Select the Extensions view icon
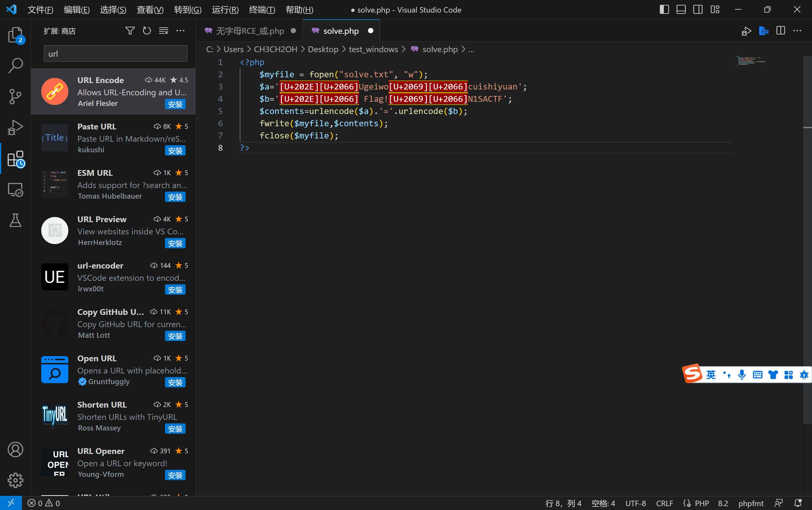 coord(15,159)
